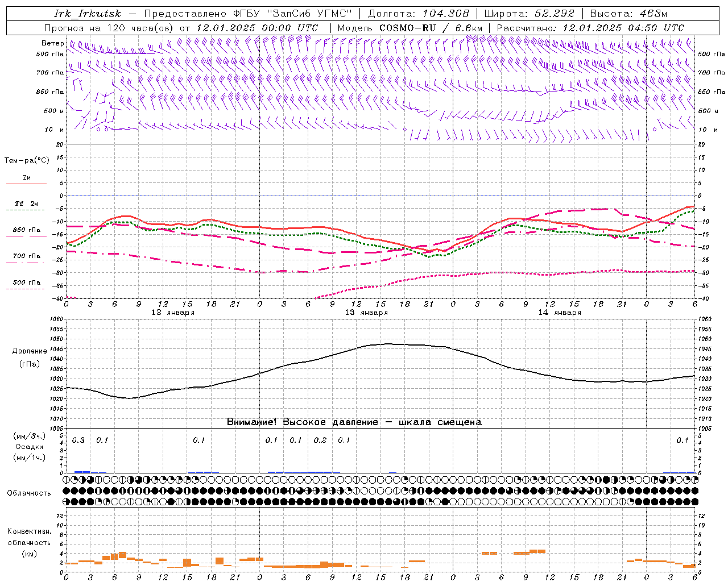This screenshot has width=728, height=582.
Task: Click the "Высота: 463м" elevation text
Action: (x=628, y=14)
